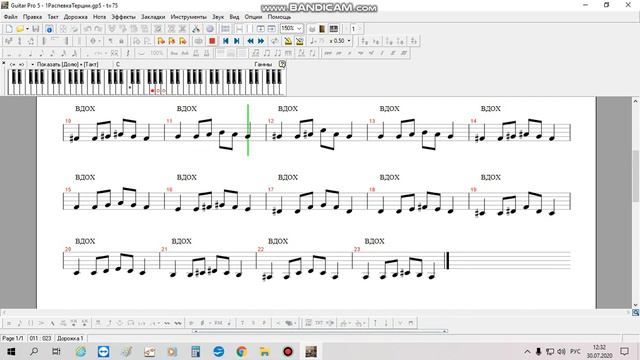Jump to the first bar with the skip-back button
640x360 pixels.
225,41
